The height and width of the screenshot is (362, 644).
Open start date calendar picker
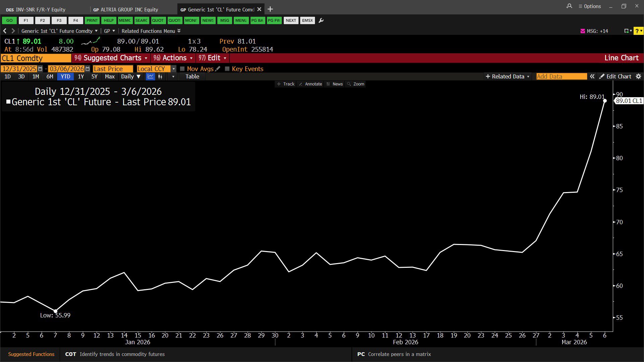pos(40,69)
